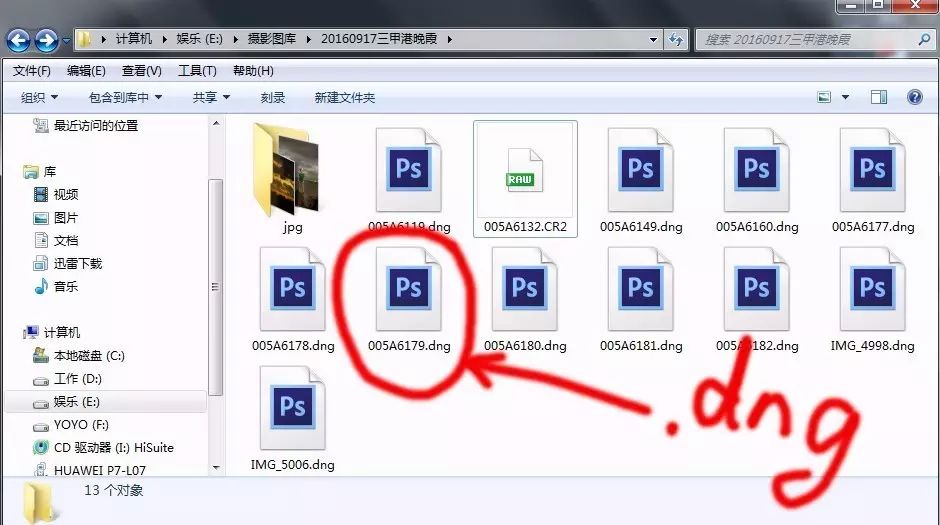This screenshot has width=940, height=525.
Task: Select drive 工作 (D:)
Action: [78, 378]
